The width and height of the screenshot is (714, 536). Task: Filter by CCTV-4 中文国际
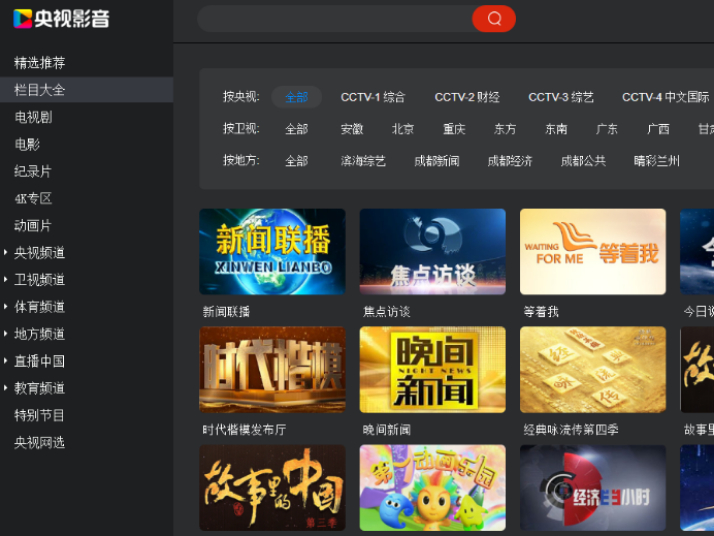tap(666, 97)
